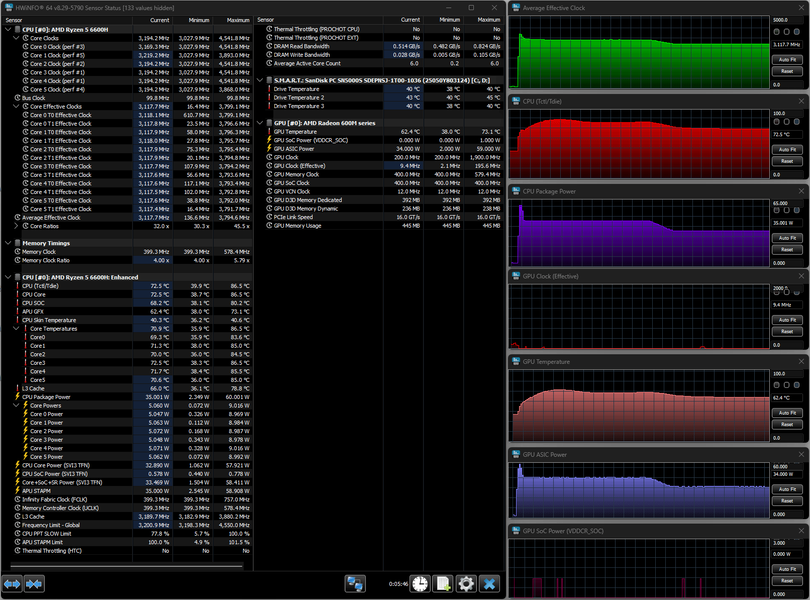The width and height of the screenshot is (810, 600).
Task: Select the middle toggle in Average Effective Clock graph
Action: [x=787, y=32]
